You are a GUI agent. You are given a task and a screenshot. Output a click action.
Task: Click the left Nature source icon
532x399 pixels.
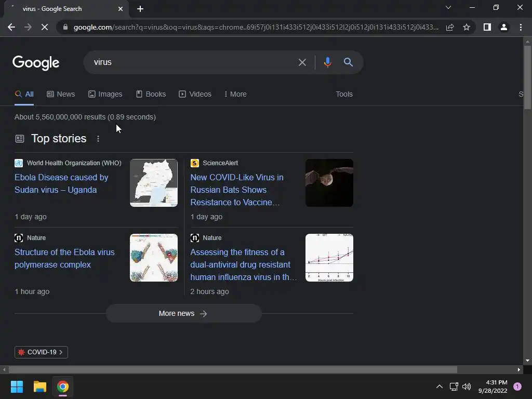coord(19,238)
